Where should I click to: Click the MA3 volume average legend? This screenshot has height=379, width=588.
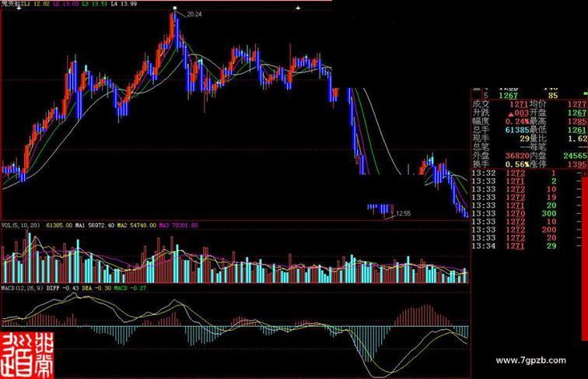tap(178, 226)
